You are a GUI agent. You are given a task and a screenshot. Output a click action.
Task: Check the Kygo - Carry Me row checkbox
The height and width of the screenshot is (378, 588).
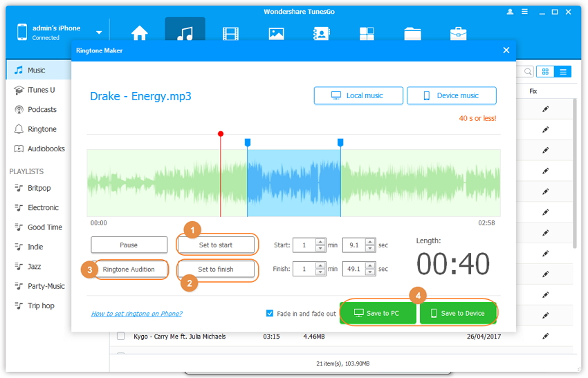click(121, 337)
